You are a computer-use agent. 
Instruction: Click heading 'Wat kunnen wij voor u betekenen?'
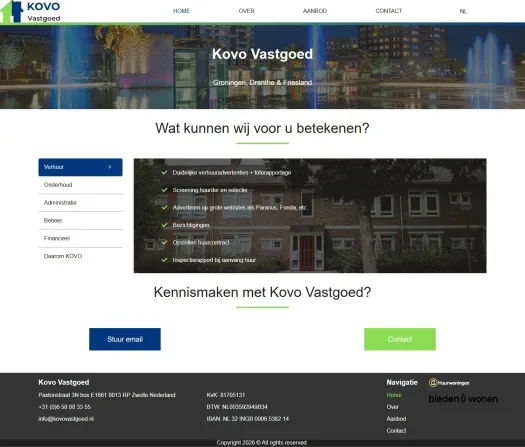tap(262, 128)
